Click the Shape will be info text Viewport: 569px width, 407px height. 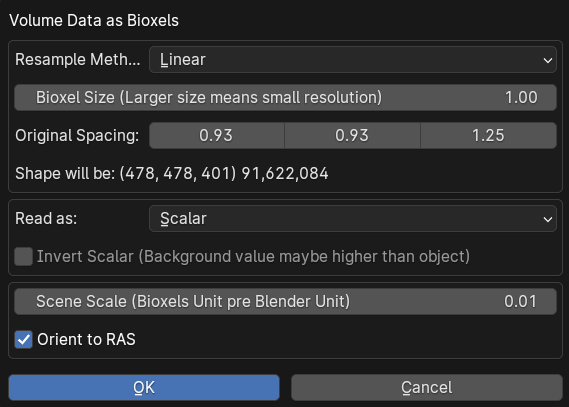click(172, 173)
